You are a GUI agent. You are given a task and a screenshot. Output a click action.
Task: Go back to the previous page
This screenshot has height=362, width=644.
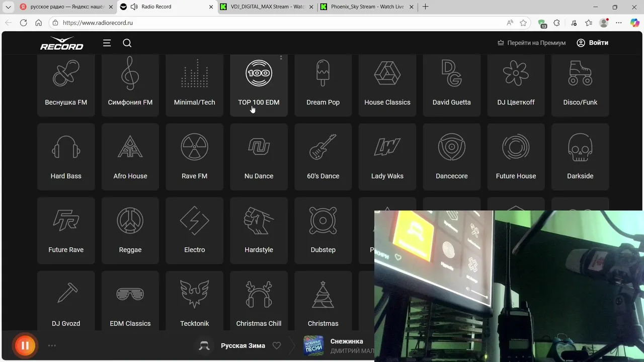[8, 23]
